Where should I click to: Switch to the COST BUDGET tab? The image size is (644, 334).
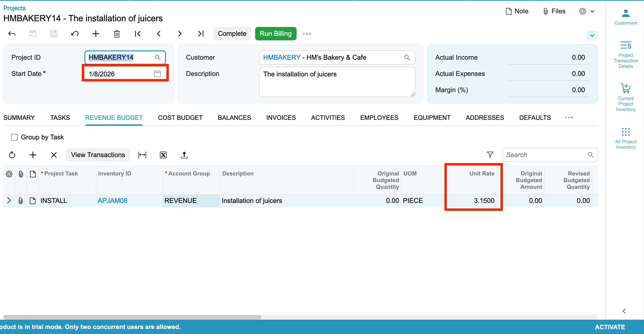(180, 118)
